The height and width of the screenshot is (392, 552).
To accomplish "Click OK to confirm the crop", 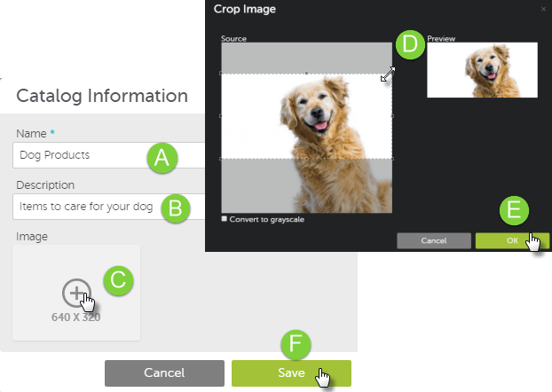I will (511, 239).
